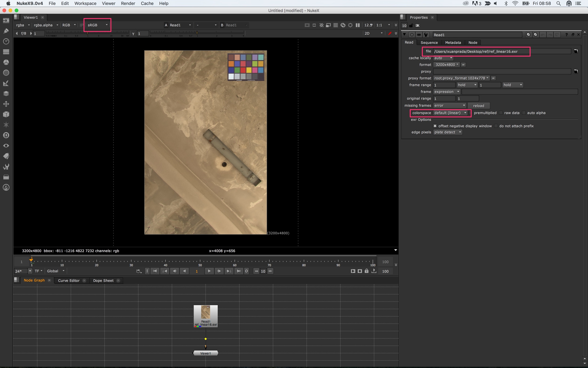This screenshot has height=368, width=588.
Task: Jump to the last frame
Action: pyautogui.click(x=239, y=271)
